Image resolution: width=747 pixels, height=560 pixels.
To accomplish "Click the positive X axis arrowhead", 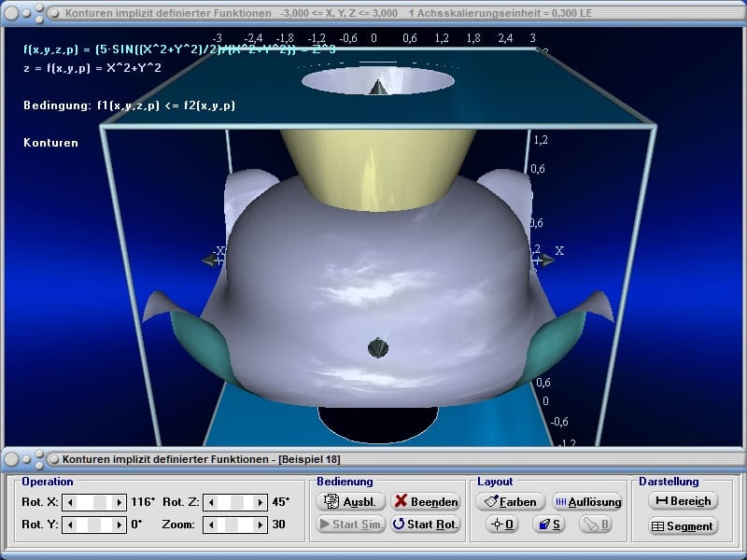I will (x=547, y=260).
